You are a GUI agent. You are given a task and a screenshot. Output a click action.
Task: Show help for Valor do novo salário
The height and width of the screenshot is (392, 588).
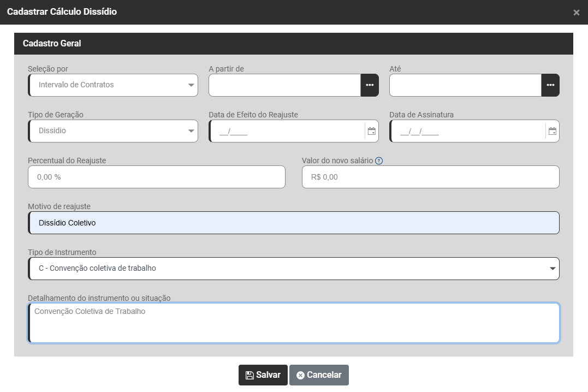pyautogui.click(x=379, y=161)
